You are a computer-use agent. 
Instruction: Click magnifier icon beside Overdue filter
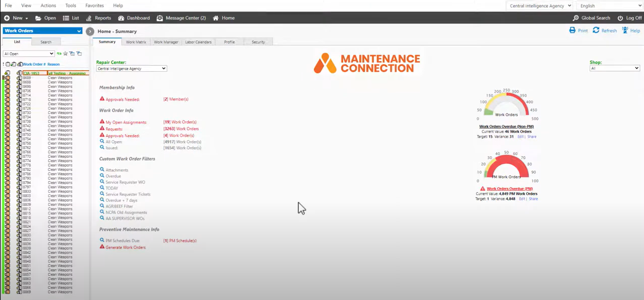tap(102, 176)
